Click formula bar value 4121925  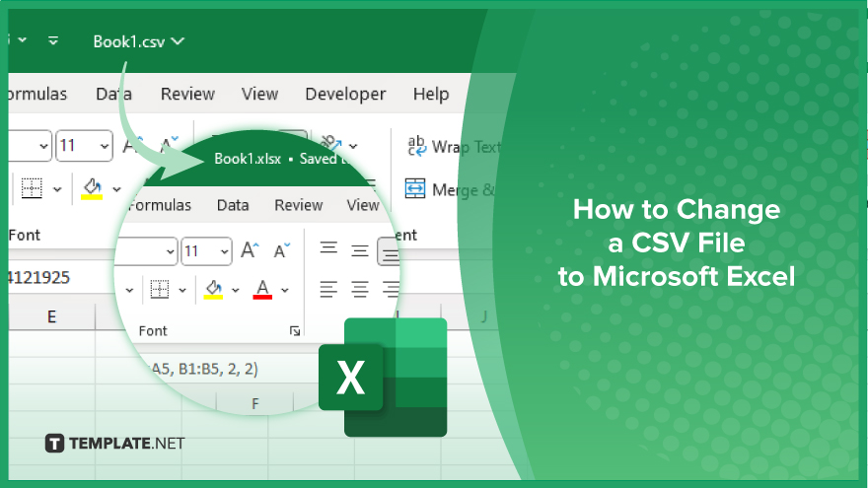click(x=38, y=277)
